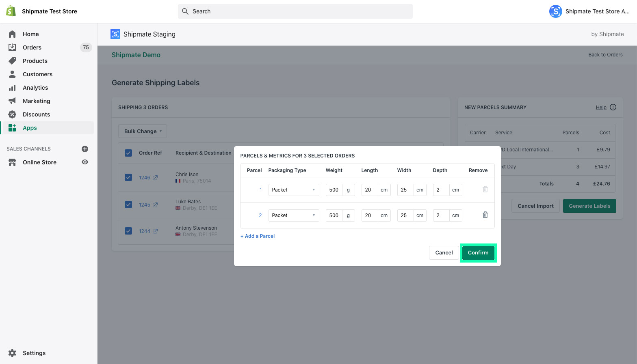Click the Home house icon

(x=12, y=34)
